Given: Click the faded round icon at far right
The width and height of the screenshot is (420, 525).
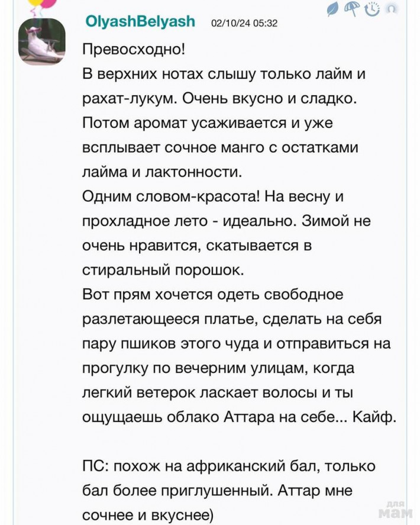Looking at the screenshot, I should pos(390,9).
